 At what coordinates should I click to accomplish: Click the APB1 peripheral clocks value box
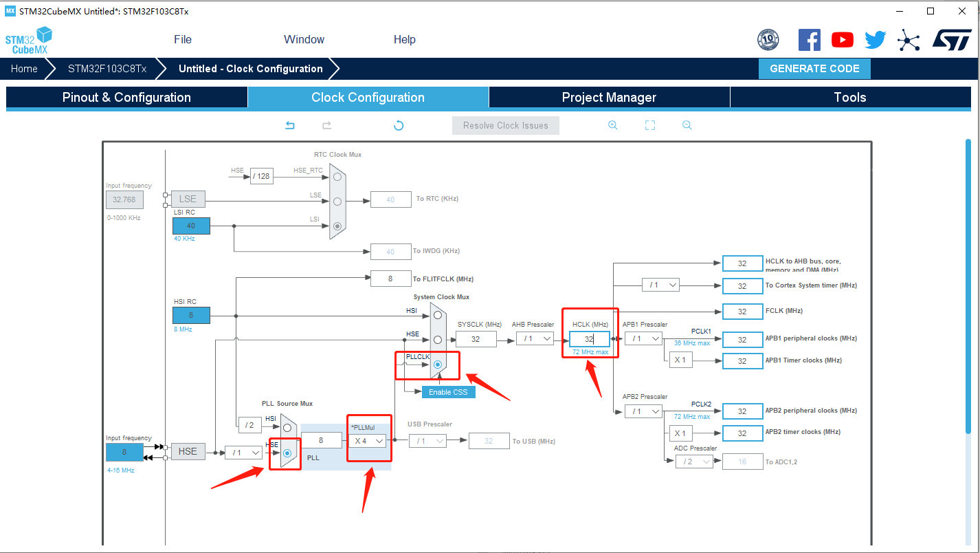point(742,339)
